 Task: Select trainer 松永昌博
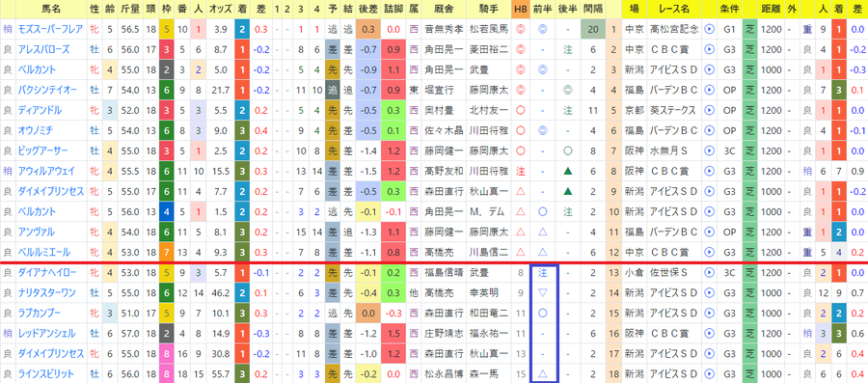[444, 374]
